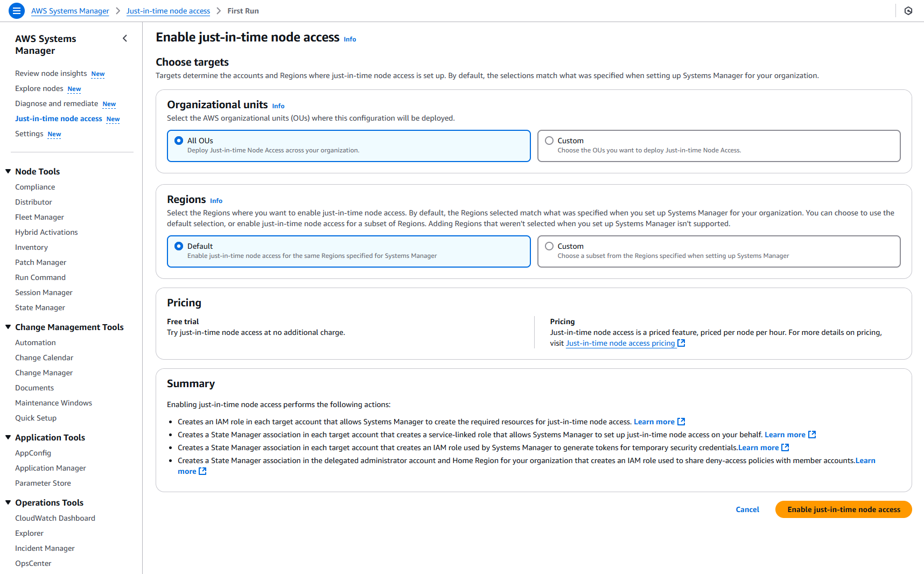Viewport: 924px width, 574px height.
Task: Open the Just-in-time node access pricing link
Action: [x=620, y=343]
